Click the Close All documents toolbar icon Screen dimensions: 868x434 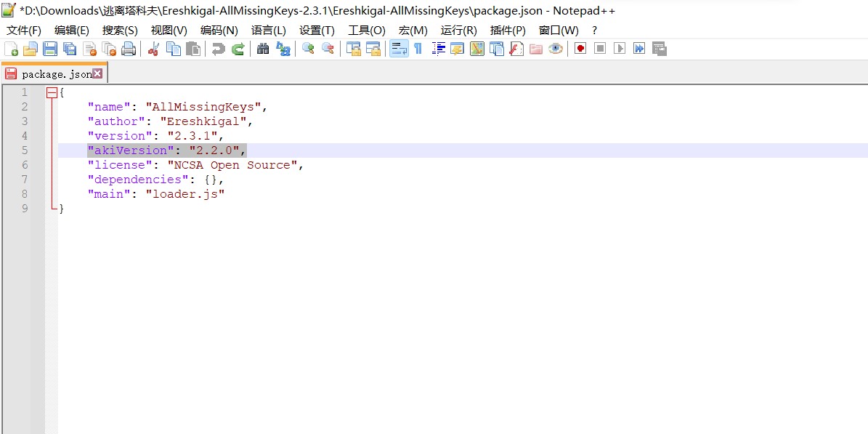pyautogui.click(x=110, y=49)
